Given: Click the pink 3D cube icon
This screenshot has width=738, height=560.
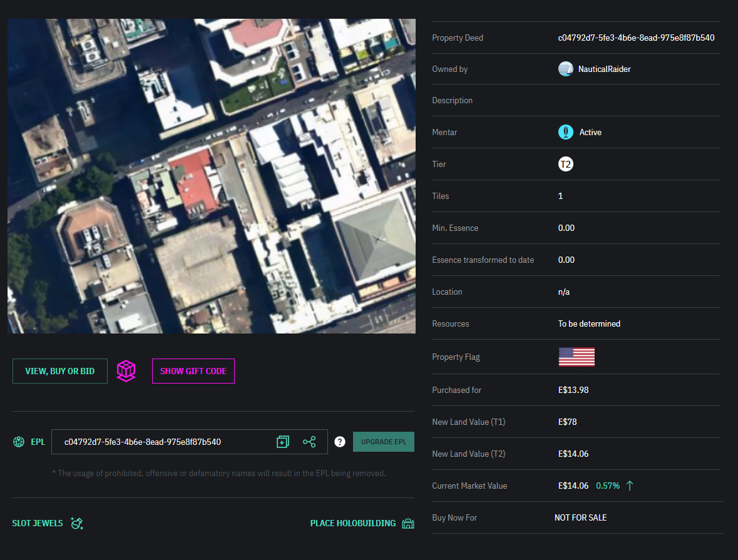Looking at the screenshot, I should 126,371.
